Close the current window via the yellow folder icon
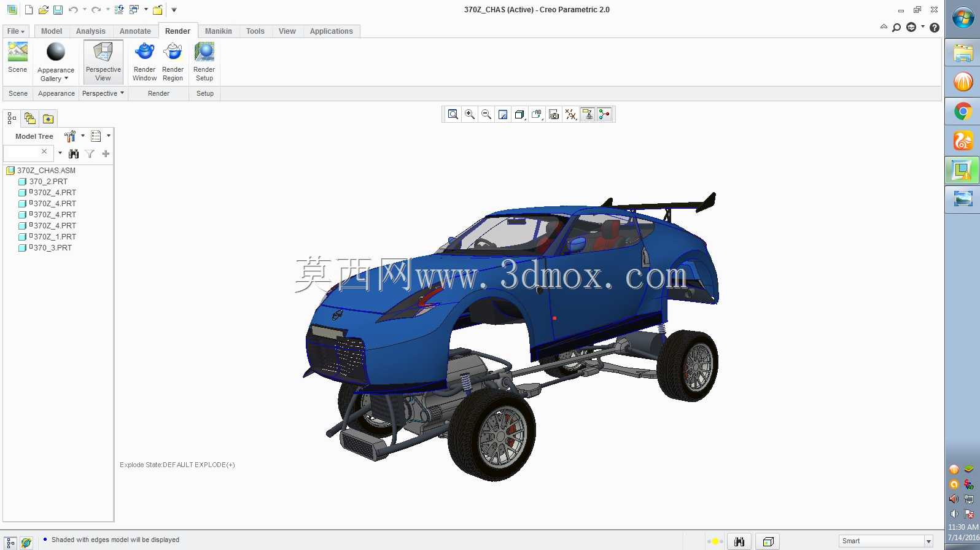 (158, 10)
